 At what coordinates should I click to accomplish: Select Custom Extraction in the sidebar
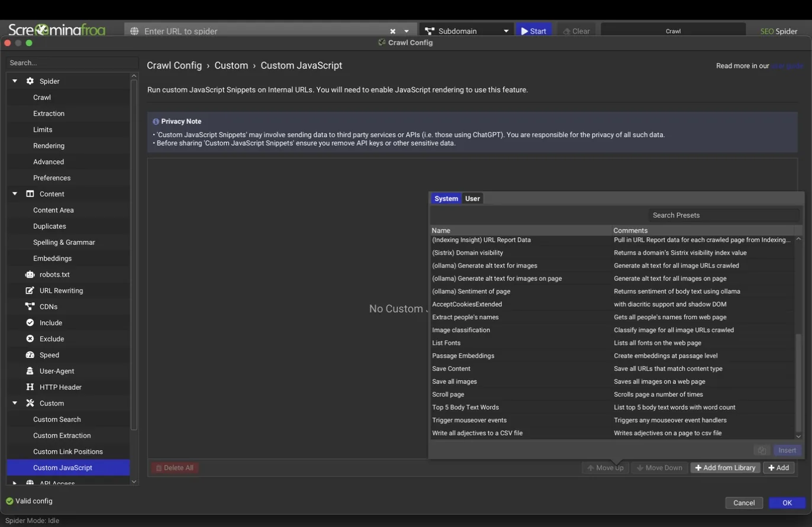62,435
